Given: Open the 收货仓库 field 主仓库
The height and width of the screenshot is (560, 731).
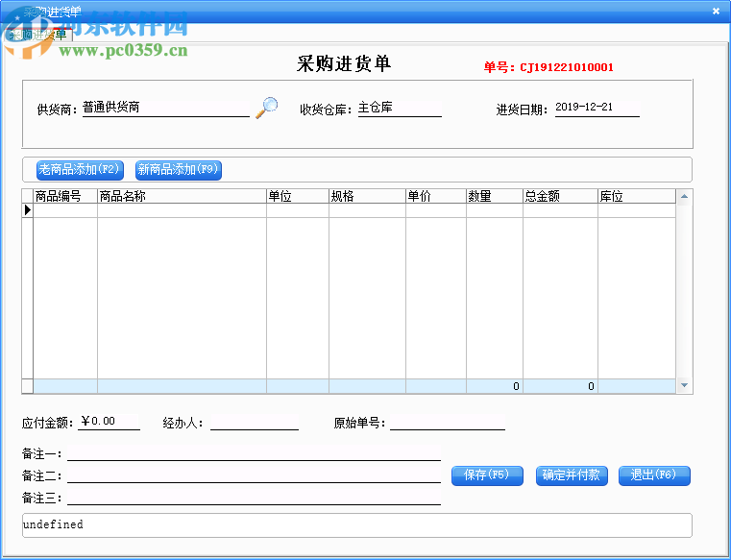Looking at the screenshot, I should [400, 109].
